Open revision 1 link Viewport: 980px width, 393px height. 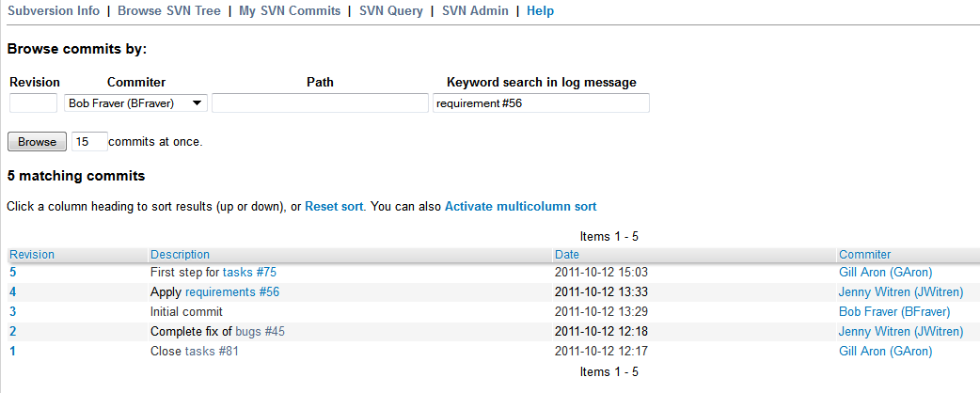pos(13,351)
